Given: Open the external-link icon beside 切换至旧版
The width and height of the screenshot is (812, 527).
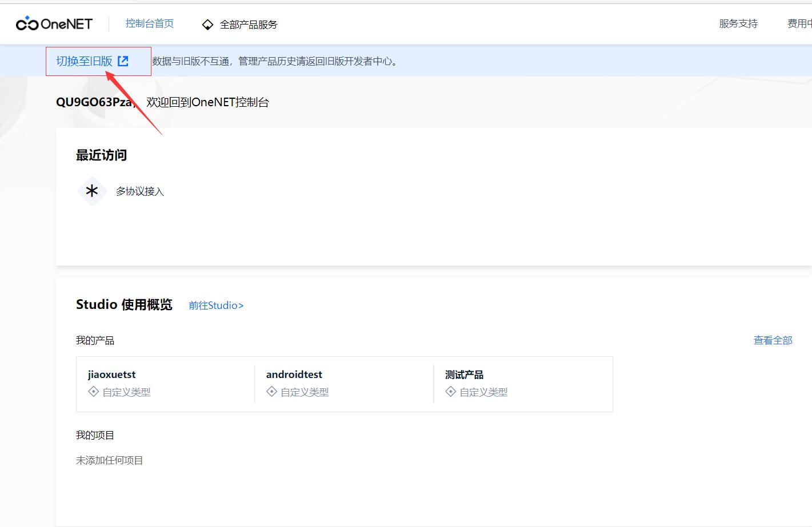Looking at the screenshot, I should tap(123, 61).
